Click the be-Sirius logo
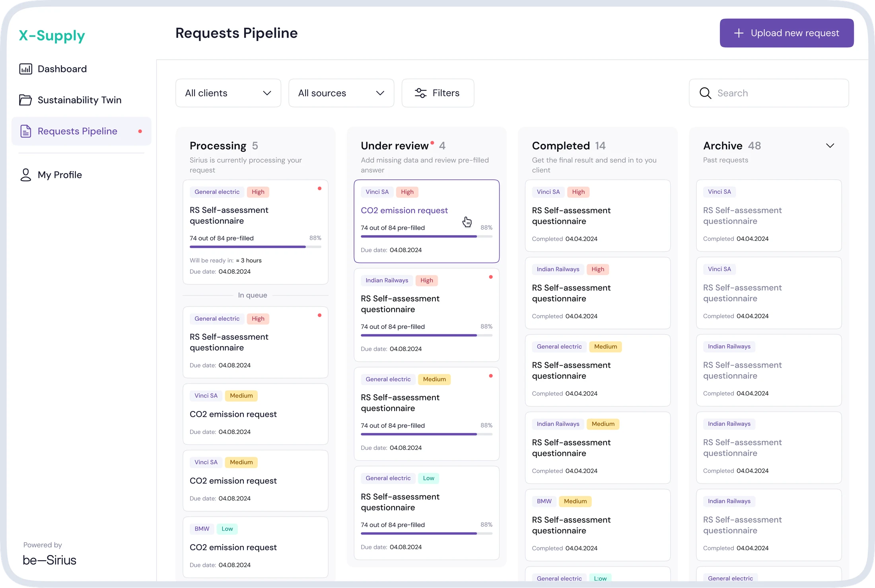This screenshot has height=588, width=875. pyautogui.click(x=49, y=560)
